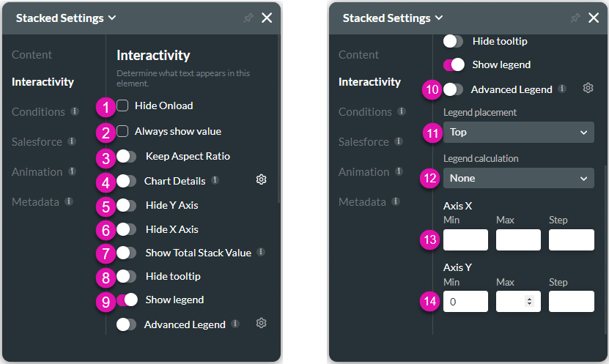Turn on Hide Y Axis toggle
The image size is (609, 364).
pyautogui.click(x=126, y=205)
